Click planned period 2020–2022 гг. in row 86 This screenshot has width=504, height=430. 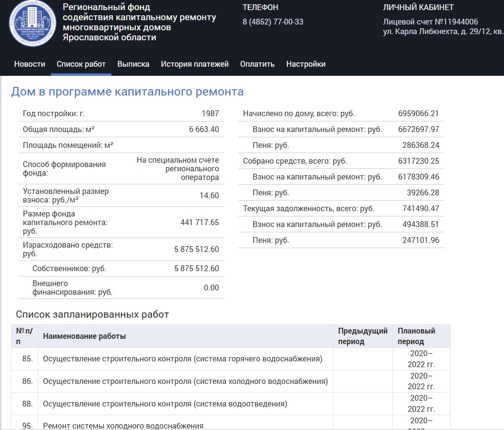pos(421,381)
